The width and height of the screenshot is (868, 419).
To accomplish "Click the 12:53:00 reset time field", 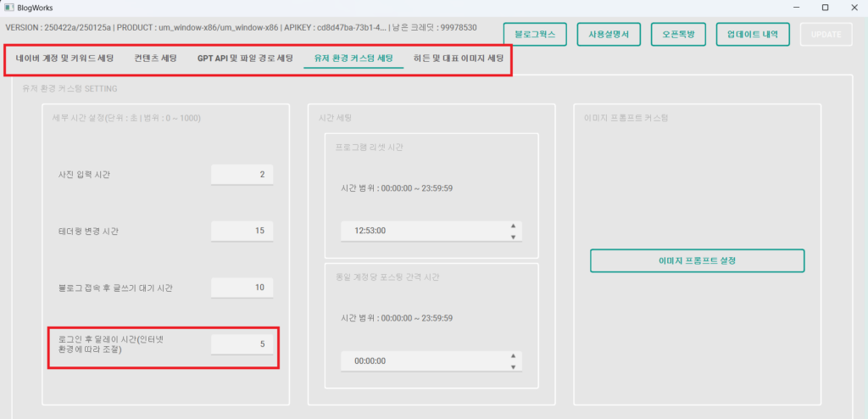I will click(x=420, y=231).
